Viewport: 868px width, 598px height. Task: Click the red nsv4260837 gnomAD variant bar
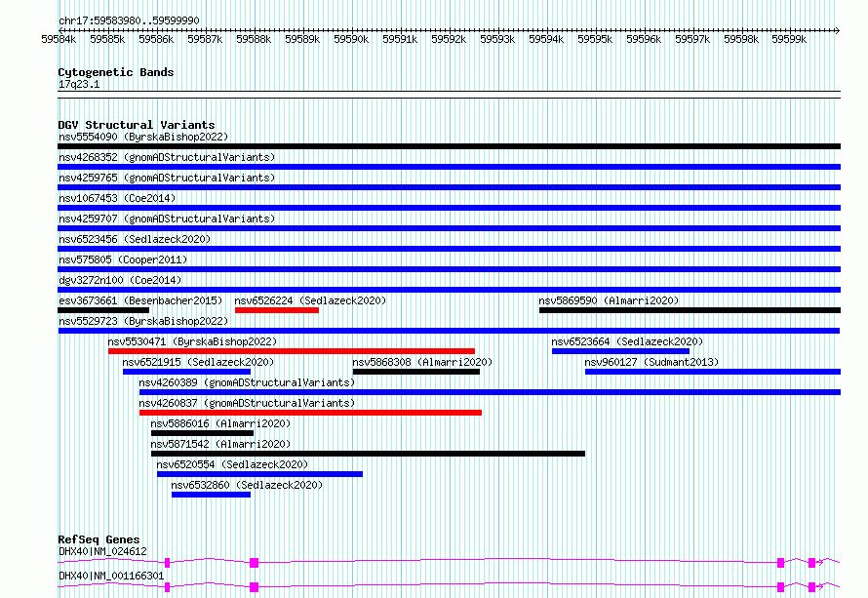[x=310, y=413]
